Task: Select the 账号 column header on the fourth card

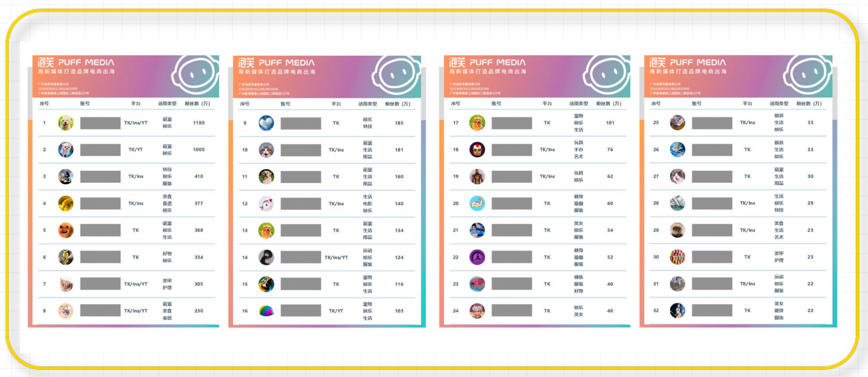Action: click(697, 104)
